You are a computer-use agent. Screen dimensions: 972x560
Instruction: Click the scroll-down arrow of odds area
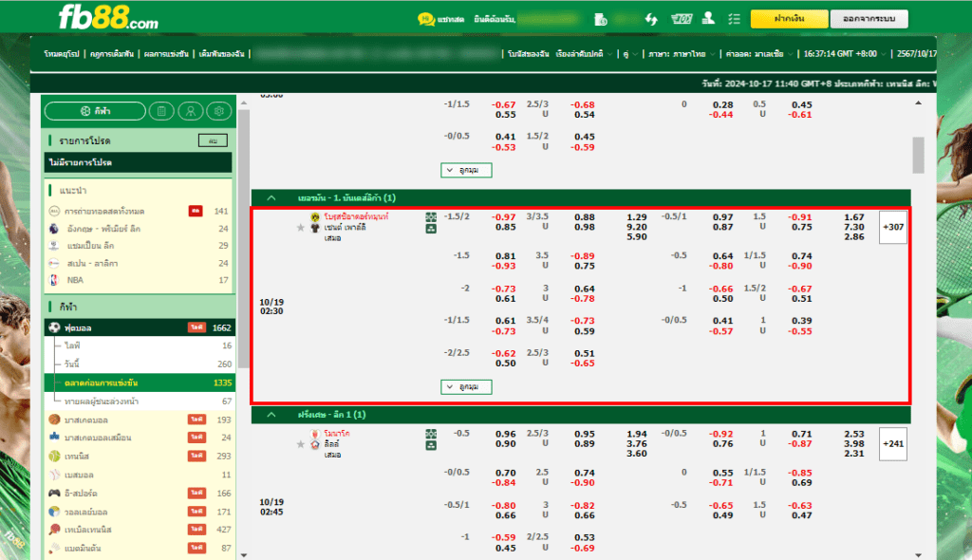(918, 555)
